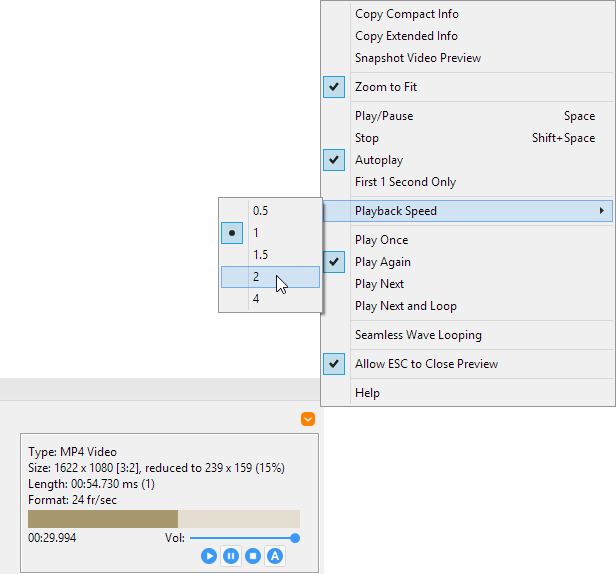Viewport: 616px width, 574px height.
Task: Select the Play Next and Loop option
Action: (405, 306)
